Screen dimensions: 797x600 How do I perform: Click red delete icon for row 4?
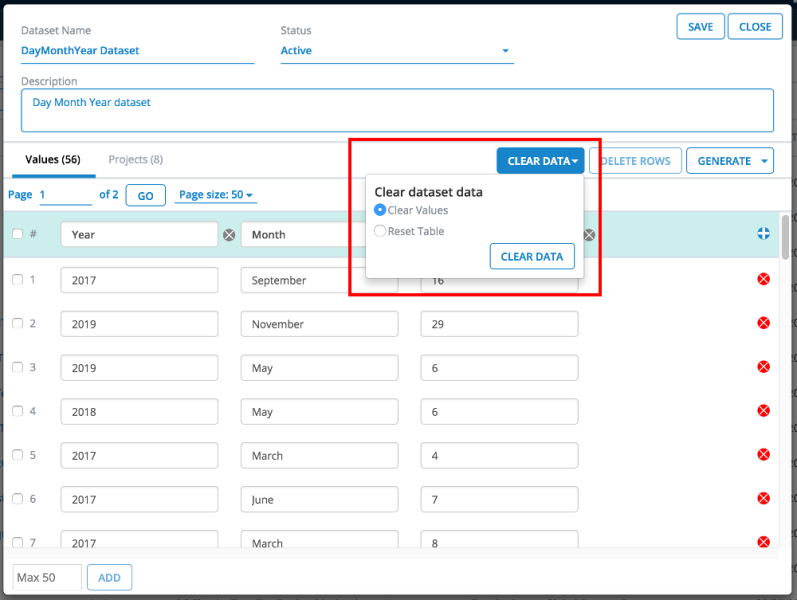[764, 411]
